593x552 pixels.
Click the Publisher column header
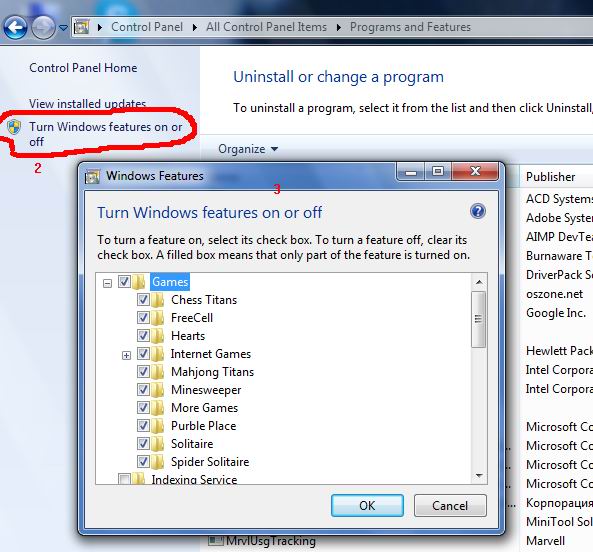[x=550, y=177]
